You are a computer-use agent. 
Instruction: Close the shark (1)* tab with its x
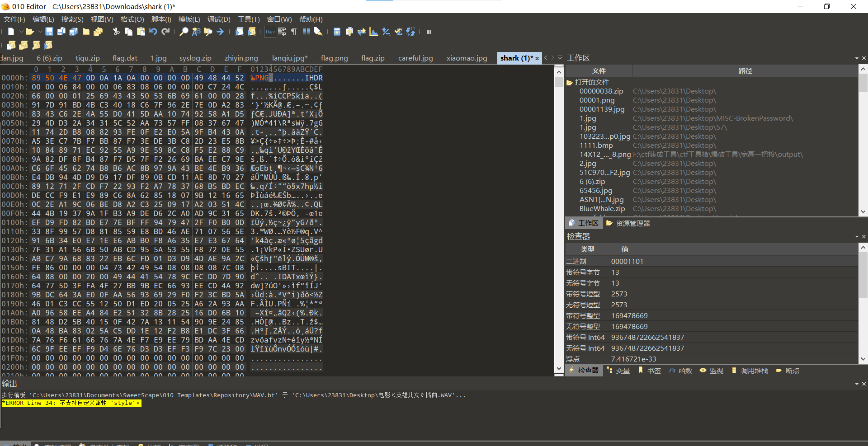click(x=537, y=58)
